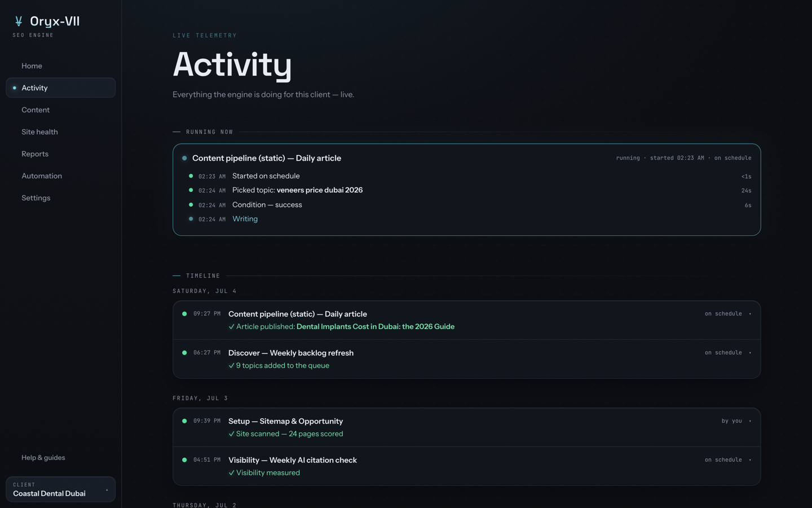Viewport: 812px width, 508px height.
Task: Open the Home page in sidebar
Action: click(x=60, y=66)
